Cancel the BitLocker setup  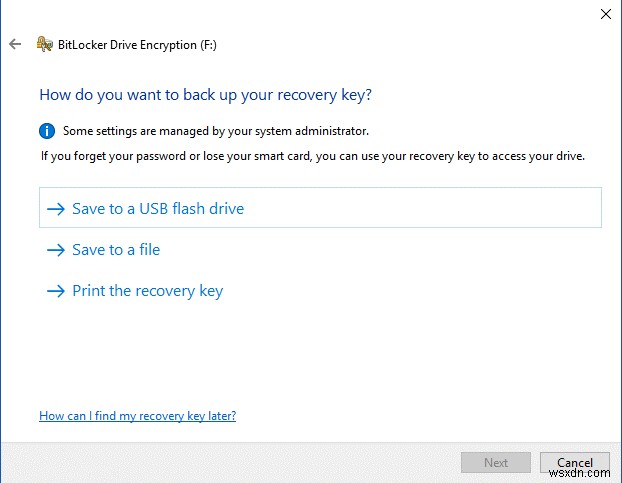575,462
